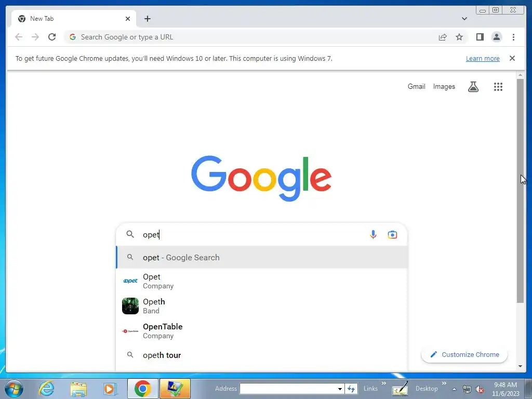Open the taskbar Address dropdown arrow
The image size is (532, 399).
340,389
